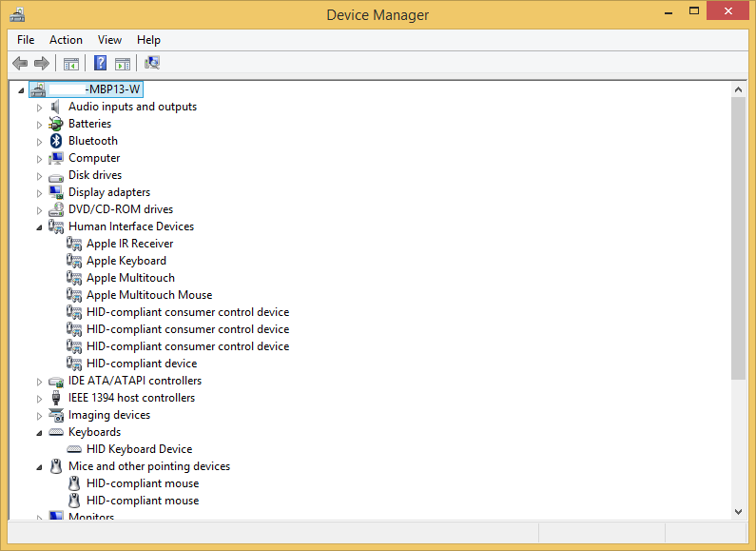Viewport: 756px width, 551px height.
Task: Expand the Display adapters node arrow
Action: [39, 193]
